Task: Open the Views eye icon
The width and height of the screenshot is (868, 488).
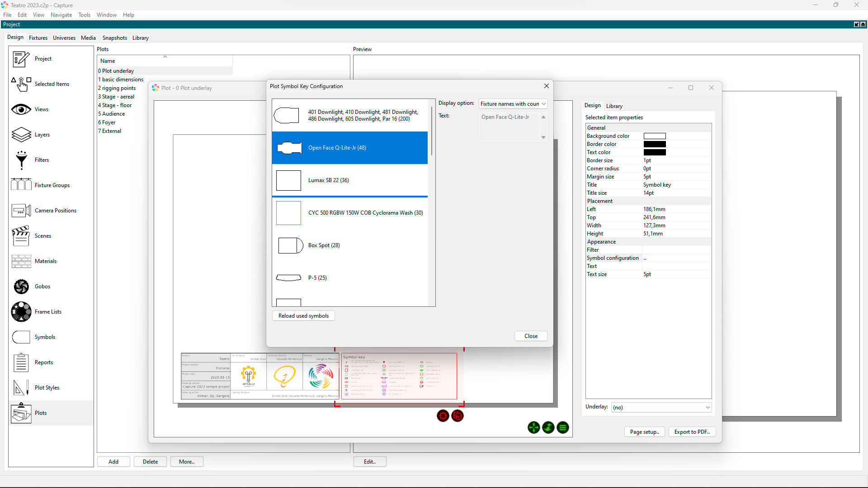Action: 21,109
